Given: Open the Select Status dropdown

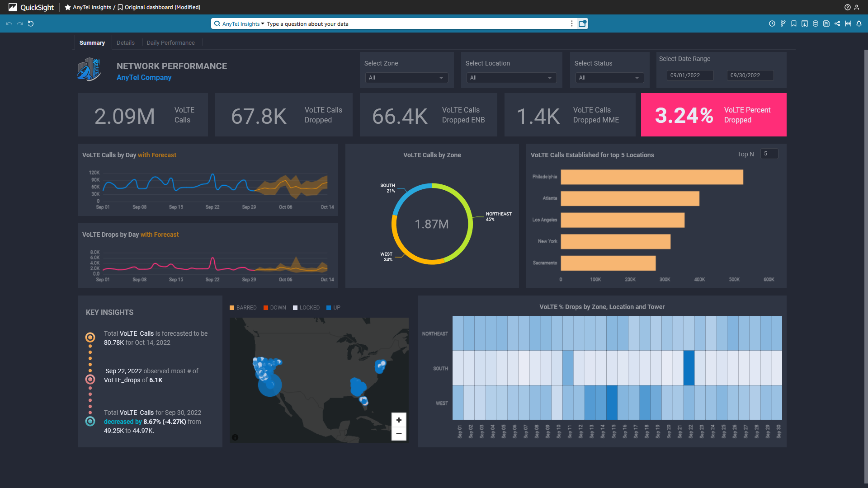Looking at the screenshot, I should coord(609,78).
